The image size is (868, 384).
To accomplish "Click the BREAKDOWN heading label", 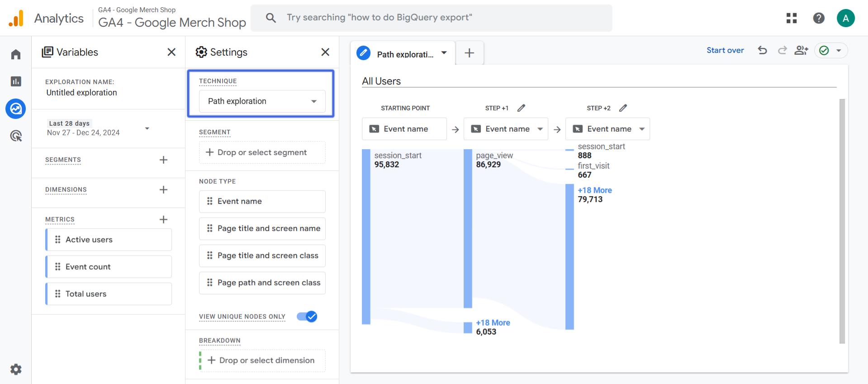I will [x=220, y=341].
